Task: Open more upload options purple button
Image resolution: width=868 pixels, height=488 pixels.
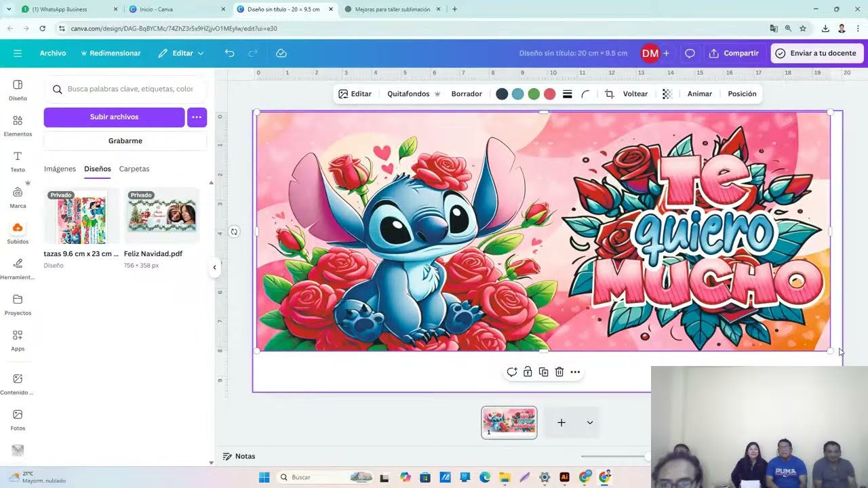Action: 197,117
